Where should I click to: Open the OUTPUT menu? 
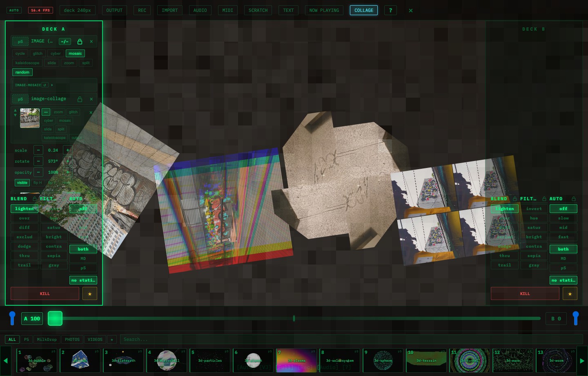[114, 10]
